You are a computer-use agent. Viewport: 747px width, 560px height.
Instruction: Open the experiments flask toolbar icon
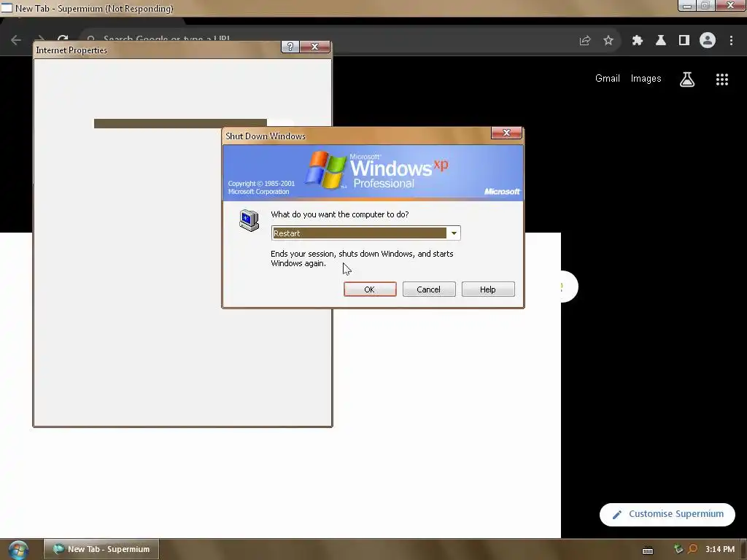pos(661,41)
